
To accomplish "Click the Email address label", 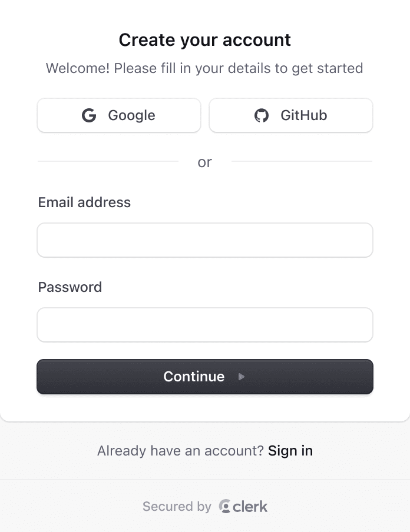I will (84, 202).
